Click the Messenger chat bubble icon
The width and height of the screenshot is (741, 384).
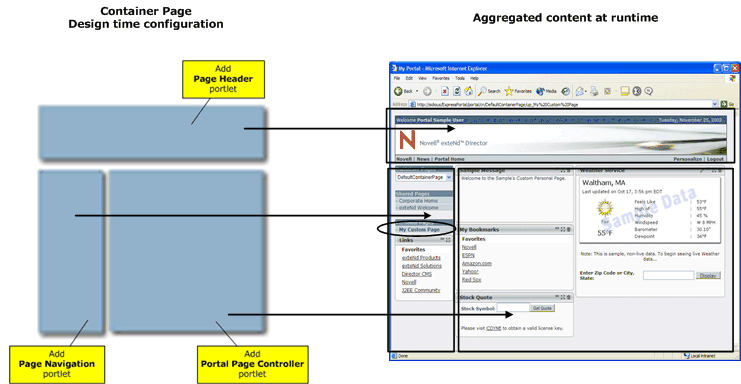coord(649,91)
